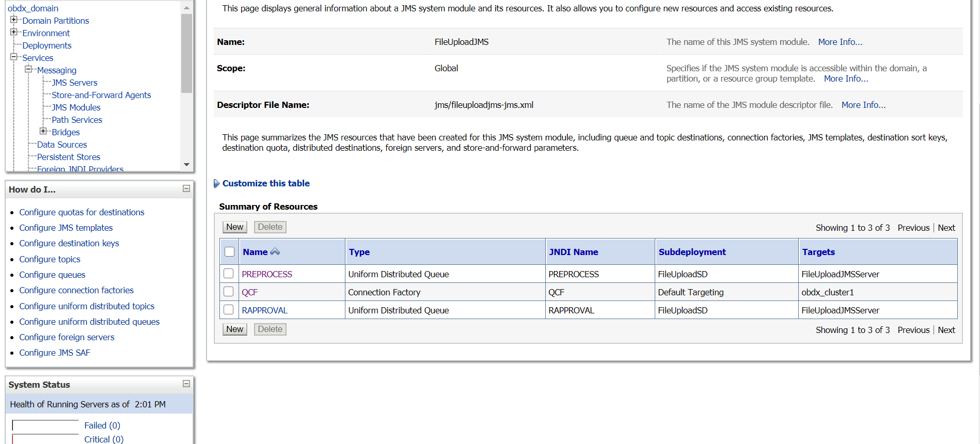The width and height of the screenshot is (980, 444).
Task: Toggle the select-all checkbox in table header
Action: click(230, 252)
